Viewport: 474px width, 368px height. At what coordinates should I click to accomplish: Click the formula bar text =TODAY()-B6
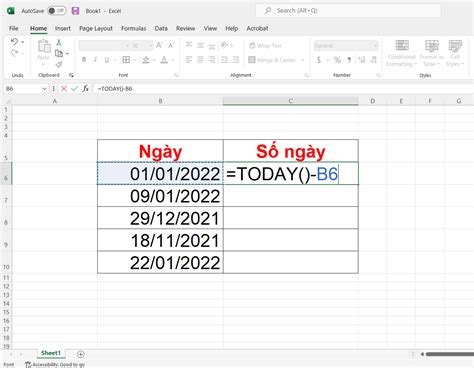[x=115, y=89]
